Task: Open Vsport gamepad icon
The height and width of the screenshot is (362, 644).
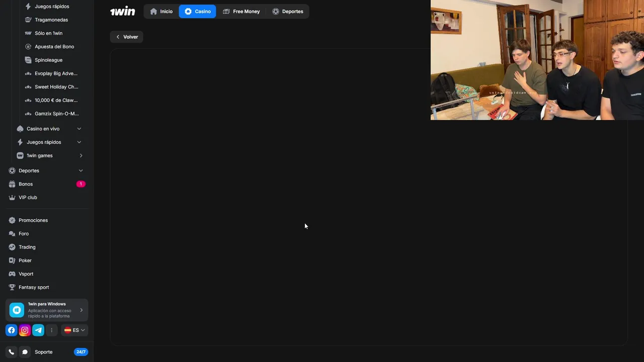Action: click(12, 274)
